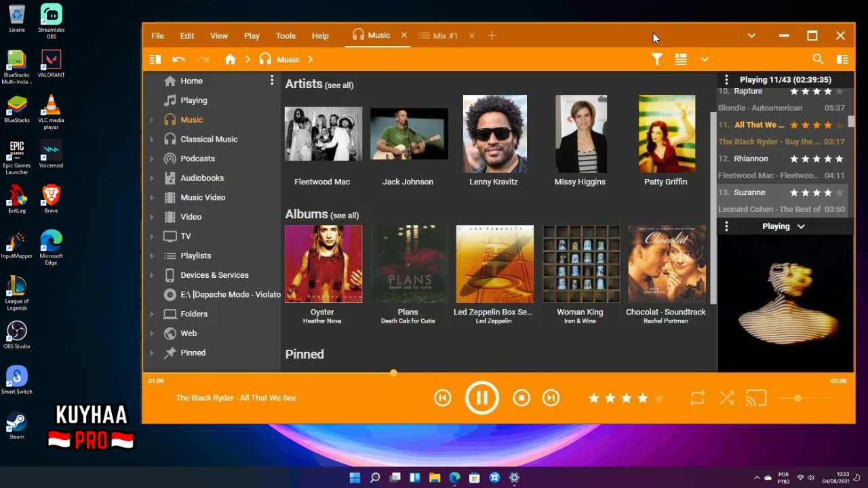Image resolution: width=868 pixels, height=488 pixels.
Task: Open the Playing preview dropdown arrow
Action: 801,226
